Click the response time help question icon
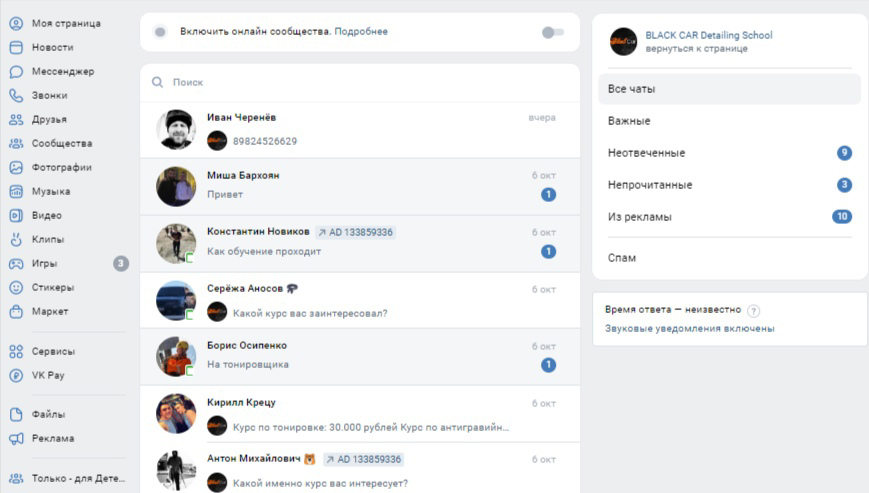 coord(753,311)
